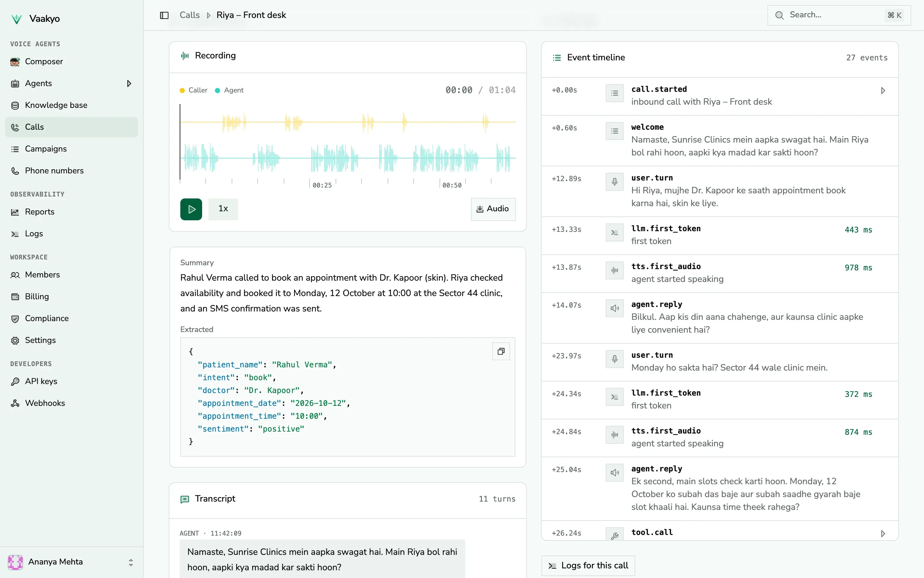Open Logs in sidebar
Image resolution: width=924 pixels, height=578 pixels.
tap(72, 233)
